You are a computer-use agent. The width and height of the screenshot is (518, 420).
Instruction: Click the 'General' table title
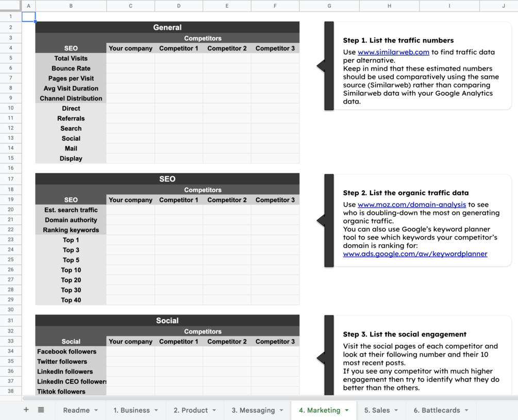(x=168, y=27)
